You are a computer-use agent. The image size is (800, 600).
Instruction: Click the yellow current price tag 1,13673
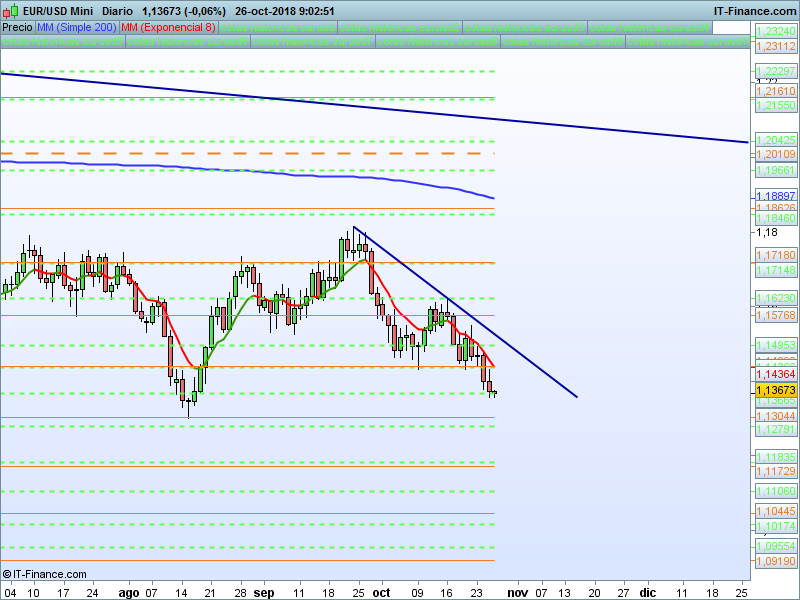pyautogui.click(x=776, y=390)
